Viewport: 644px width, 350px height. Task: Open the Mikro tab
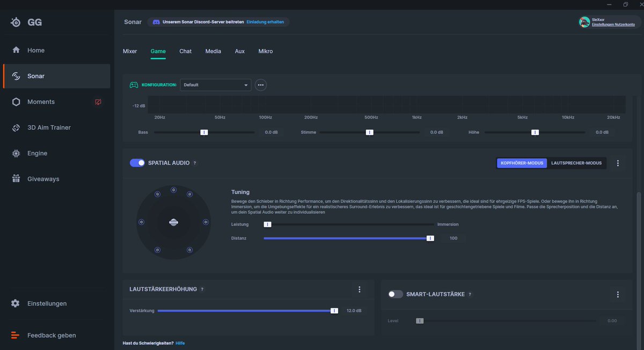[x=266, y=51]
